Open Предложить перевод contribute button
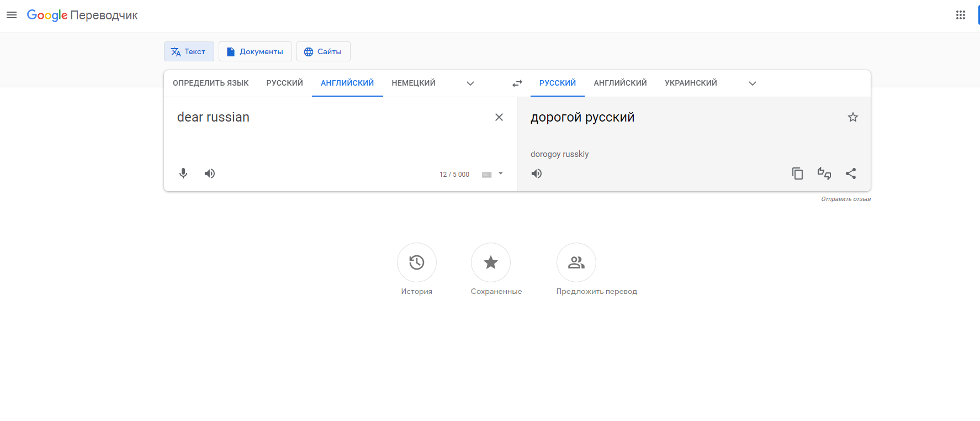This screenshot has height=421, width=980. (x=576, y=262)
